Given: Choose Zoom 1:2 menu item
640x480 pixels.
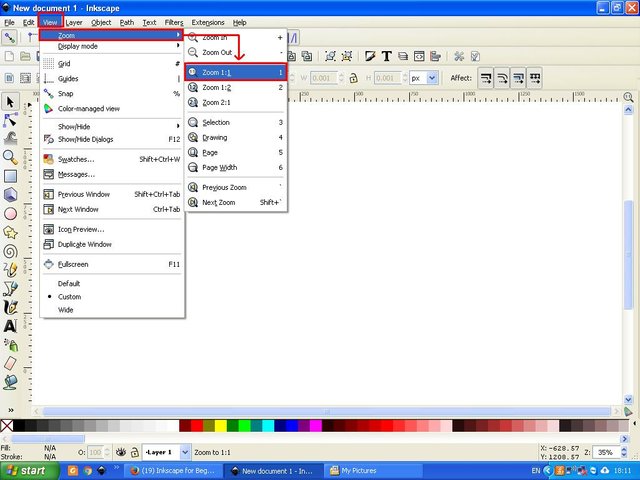Looking at the screenshot, I should (x=236, y=87).
